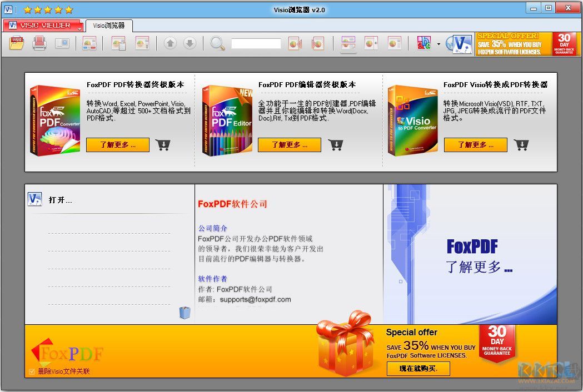Select the rotate-left page icon
Image resolution: width=583 pixels, height=392 pixels.
295,43
